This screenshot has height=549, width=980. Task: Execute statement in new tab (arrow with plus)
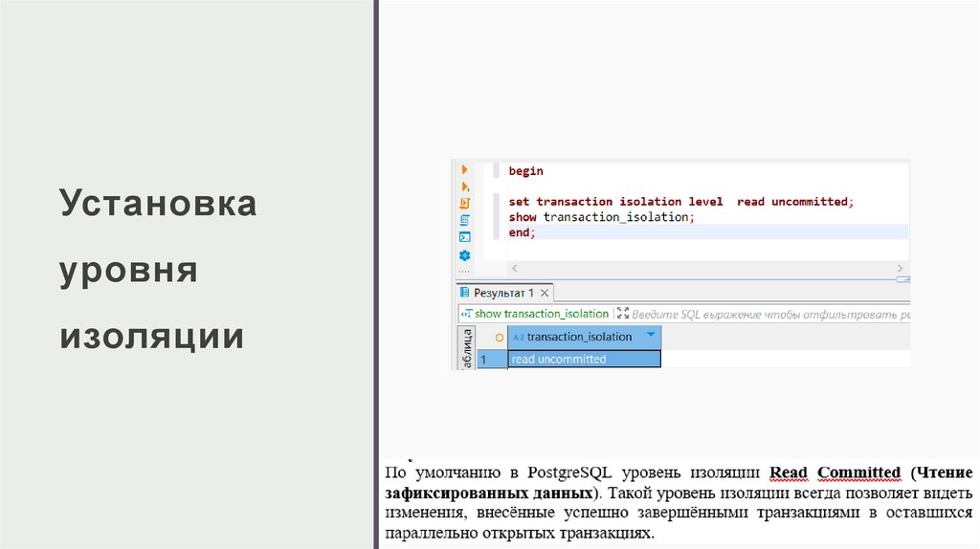click(465, 187)
